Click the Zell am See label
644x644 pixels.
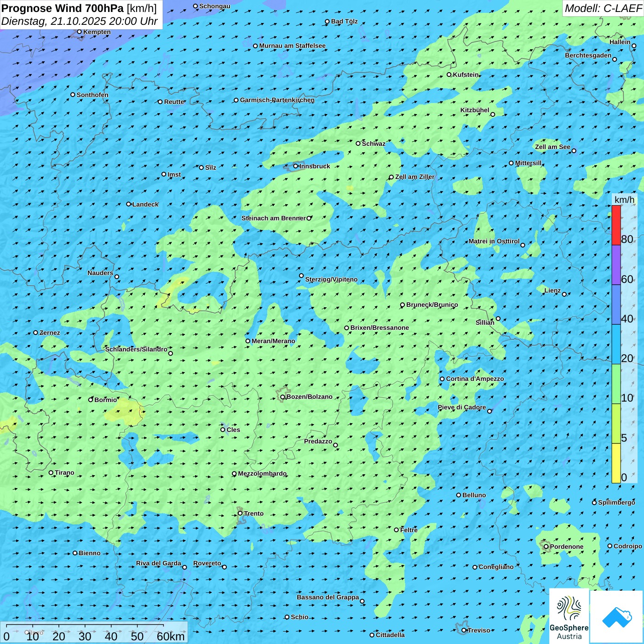click(552, 147)
